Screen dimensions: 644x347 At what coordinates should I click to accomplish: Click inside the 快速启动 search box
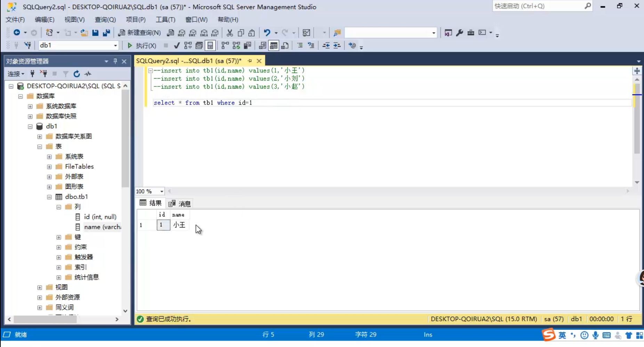pyautogui.click(x=538, y=6)
